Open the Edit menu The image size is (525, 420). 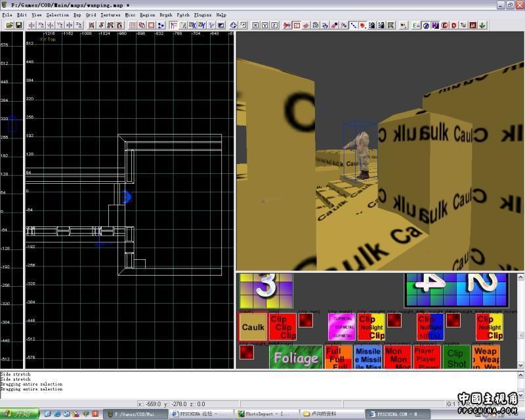[22, 14]
